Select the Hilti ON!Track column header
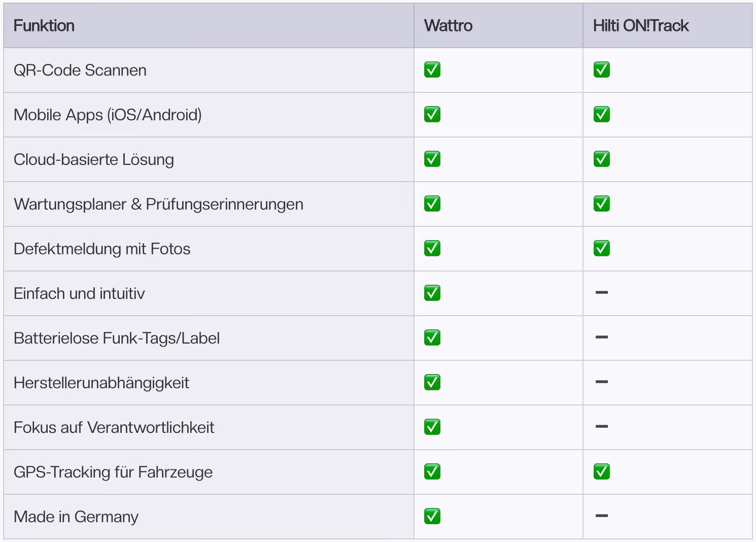 (641, 26)
